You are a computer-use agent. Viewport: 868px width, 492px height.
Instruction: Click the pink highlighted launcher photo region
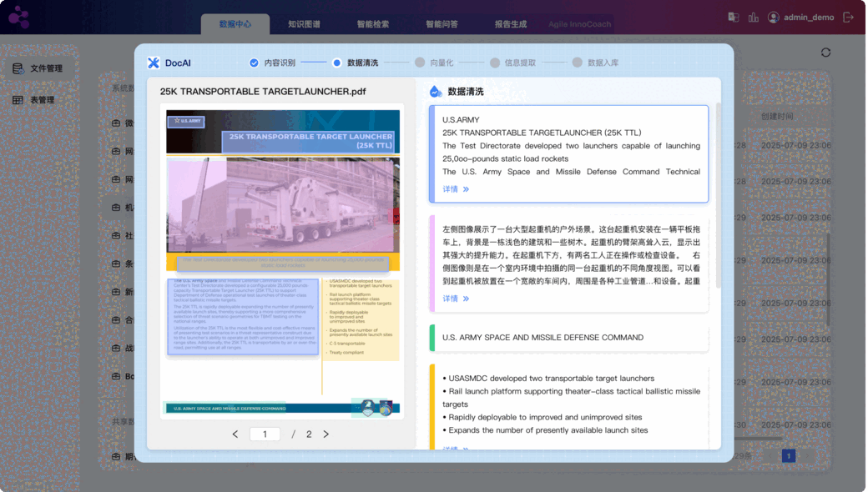click(283, 205)
